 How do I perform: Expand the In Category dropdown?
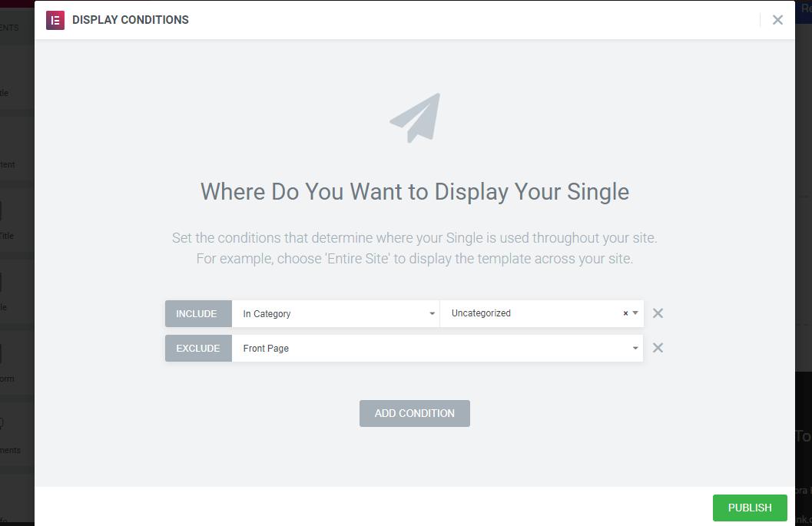click(336, 314)
